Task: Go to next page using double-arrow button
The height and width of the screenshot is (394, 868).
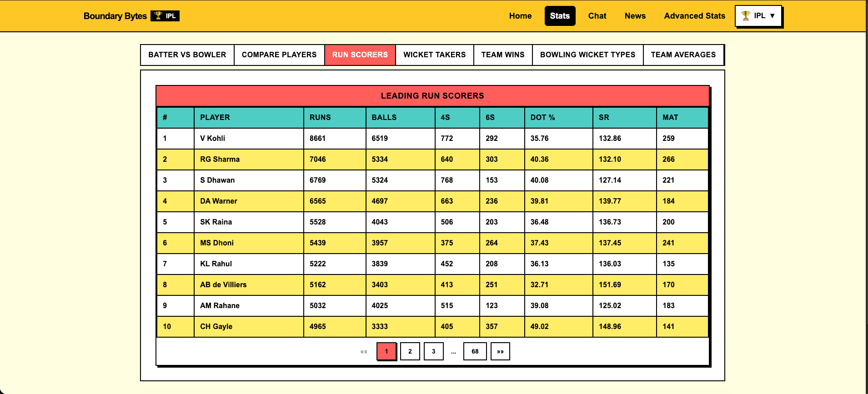Action: click(500, 351)
